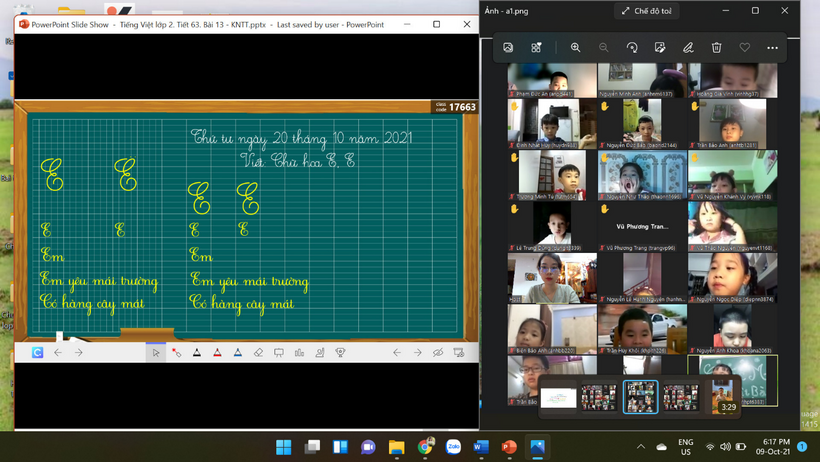The width and height of the screenshot is (820, 462).
Task: Open Zoom from the taskbar
Action: pyautogui.click(x=453, y=446)
